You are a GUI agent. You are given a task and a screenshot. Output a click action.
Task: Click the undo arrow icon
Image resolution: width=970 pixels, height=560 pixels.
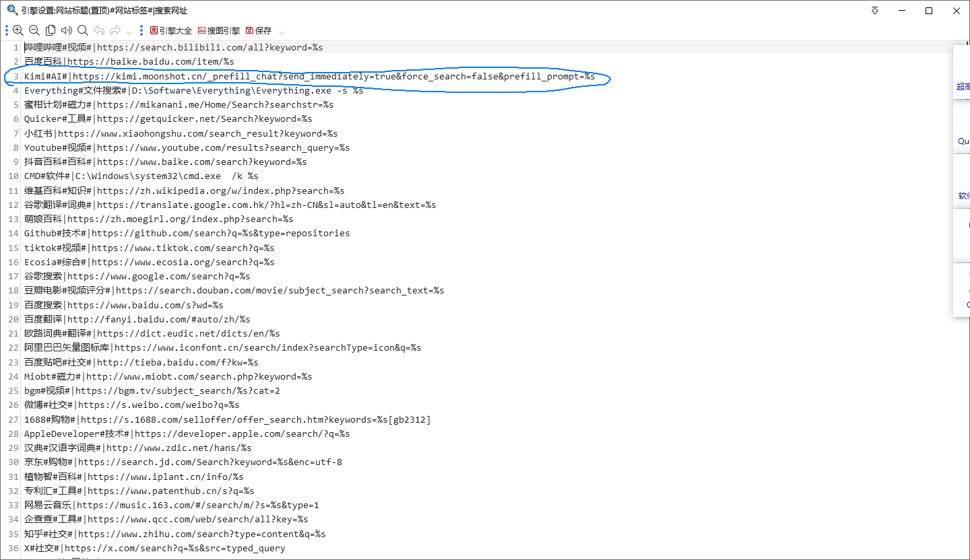pos(99,30)
